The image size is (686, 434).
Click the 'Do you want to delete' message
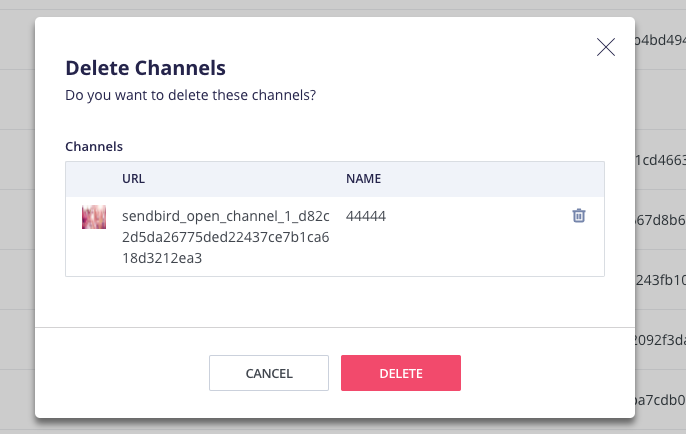click(191, 96)
